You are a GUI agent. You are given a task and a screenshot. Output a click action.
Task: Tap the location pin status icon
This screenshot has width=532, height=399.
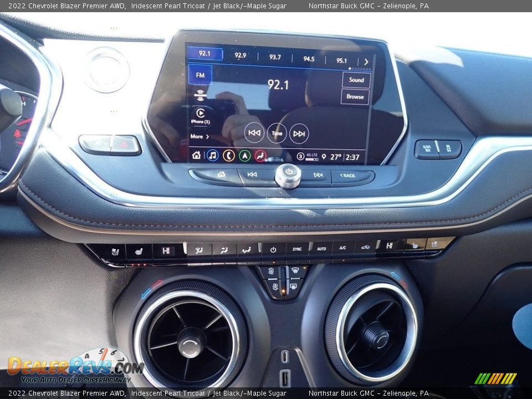[324, 157]
